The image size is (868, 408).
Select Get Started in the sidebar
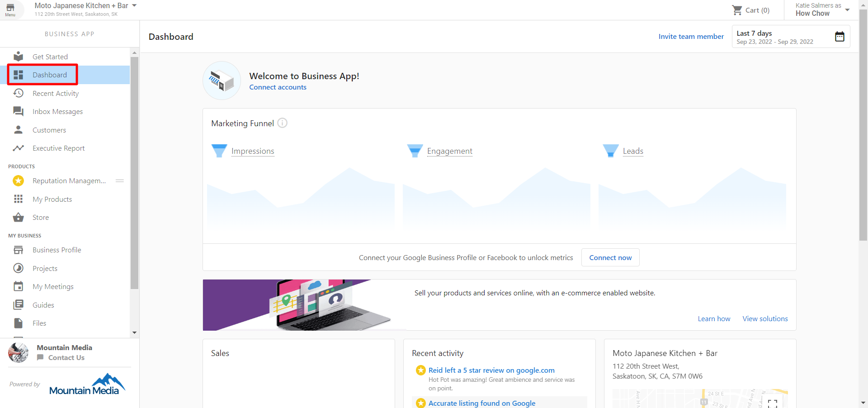click(65, 57)
